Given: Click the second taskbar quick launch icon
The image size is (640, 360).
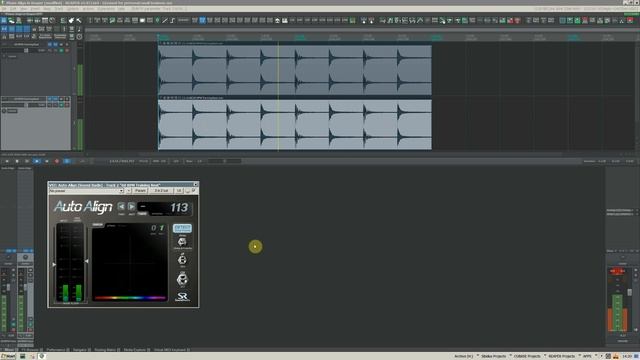Looking at the screenshot, I should tap(32, 356).
